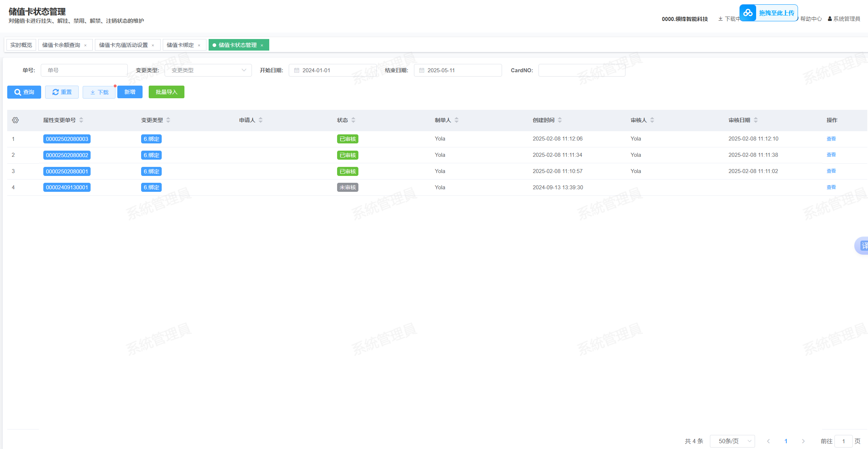Click 查看 link for row 4
The image size is (868, 449).
click(831, 187)
